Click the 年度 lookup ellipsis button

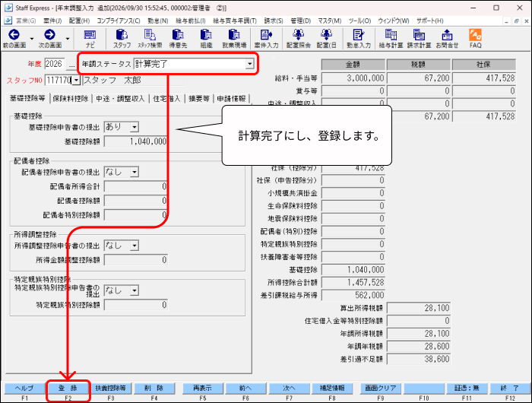pos(71,64)
